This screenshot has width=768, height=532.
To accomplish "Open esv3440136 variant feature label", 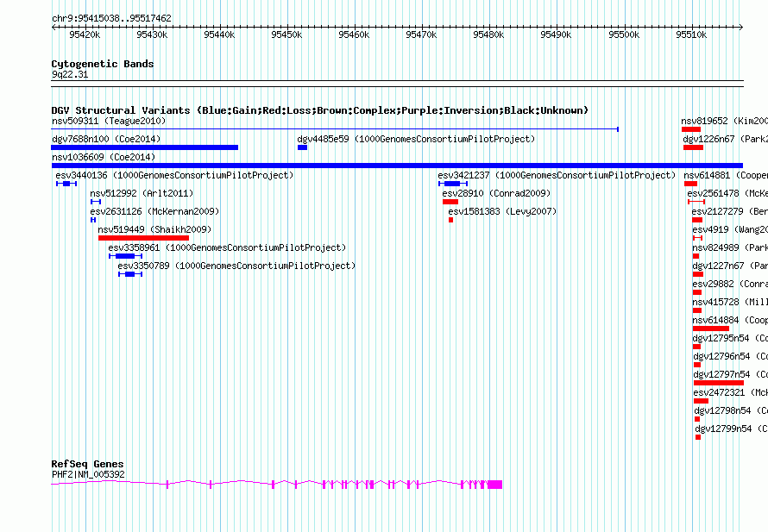I will [x=174, y=175].
